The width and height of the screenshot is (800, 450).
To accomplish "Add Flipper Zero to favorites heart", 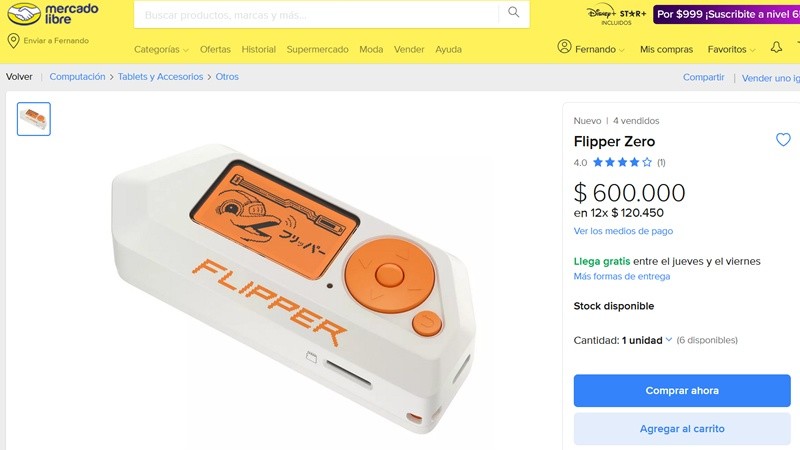I will point(783,140).
